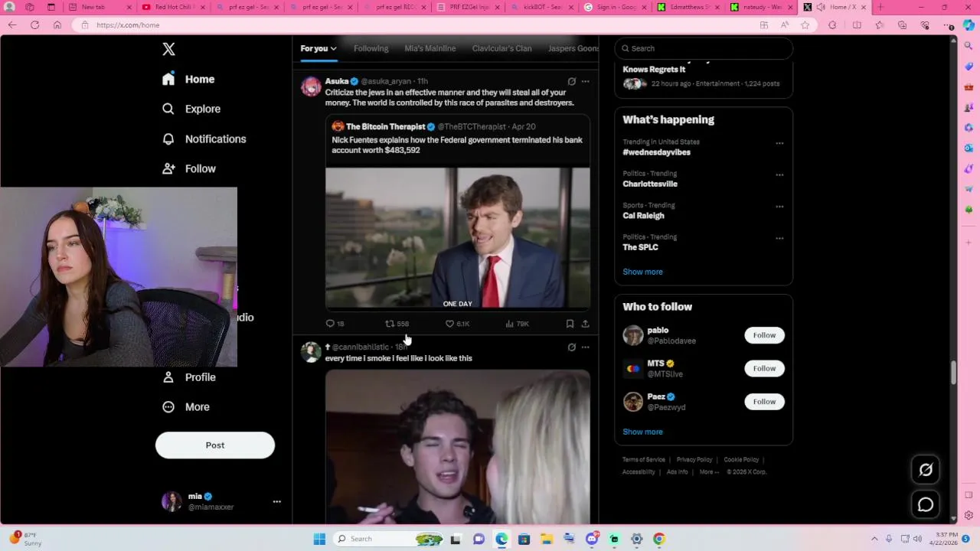
Task: Follow pablo
Action: (x=764, y=335)
